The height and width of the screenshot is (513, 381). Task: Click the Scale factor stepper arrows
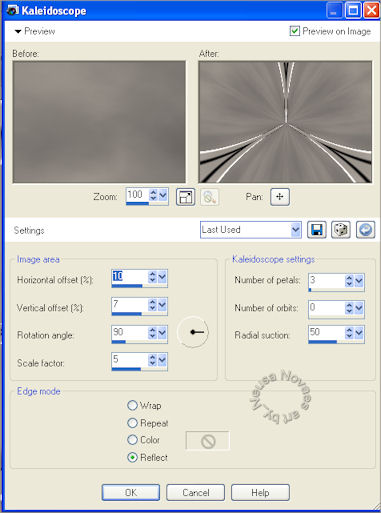pyautogui.click(x=152, y=360)
